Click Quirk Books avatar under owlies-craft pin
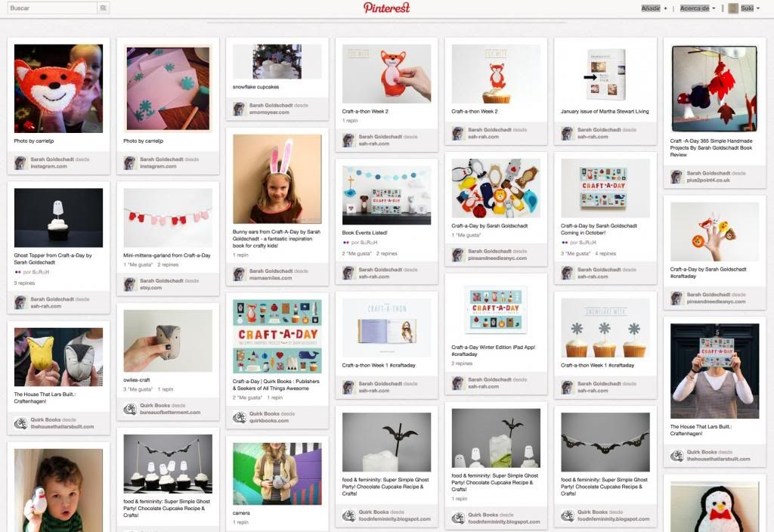Image resolution: width=774 pixels, height=532 pixels. [x=130, y=409]
